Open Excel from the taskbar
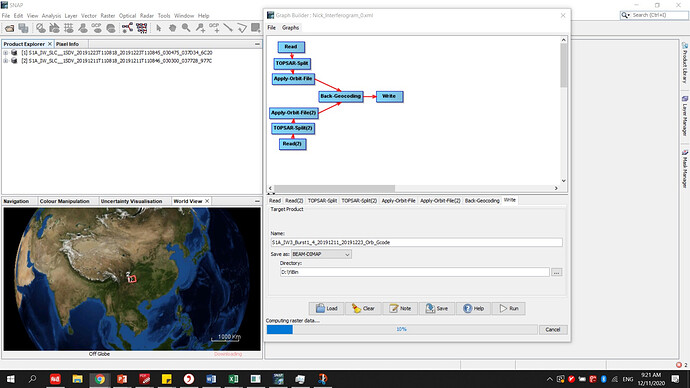 click(233, 379)
